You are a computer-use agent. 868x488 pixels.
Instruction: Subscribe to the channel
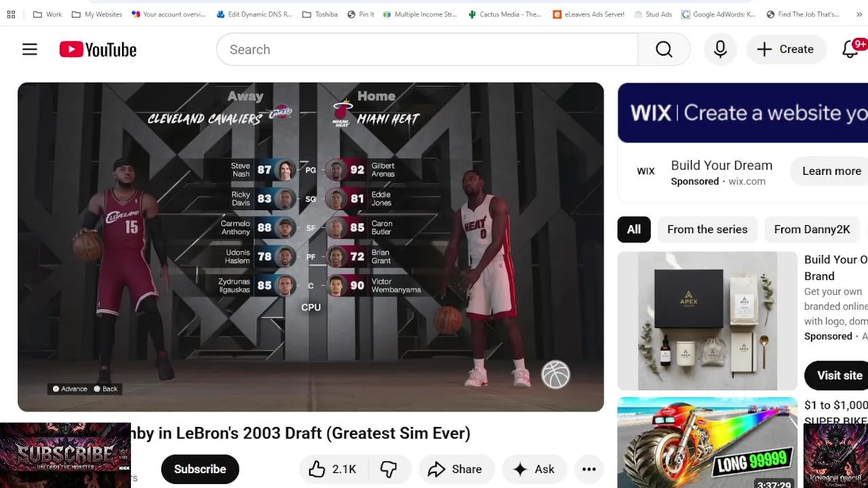[200, 469]
